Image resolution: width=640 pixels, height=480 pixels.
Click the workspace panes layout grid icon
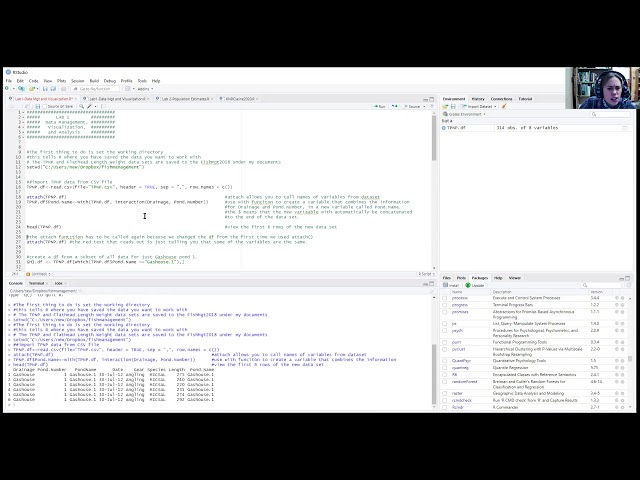(x=128, y=89)
